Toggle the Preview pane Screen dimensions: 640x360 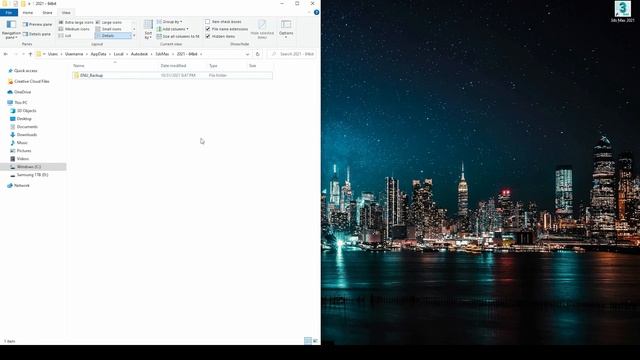coord(37,24)
